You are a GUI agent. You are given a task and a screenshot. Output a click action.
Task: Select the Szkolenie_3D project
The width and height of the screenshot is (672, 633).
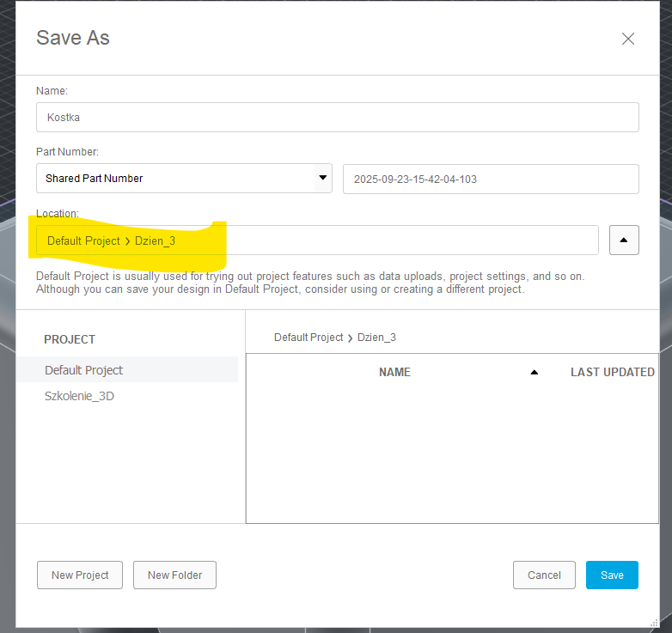pyautogui.click(x=79, y=396)
